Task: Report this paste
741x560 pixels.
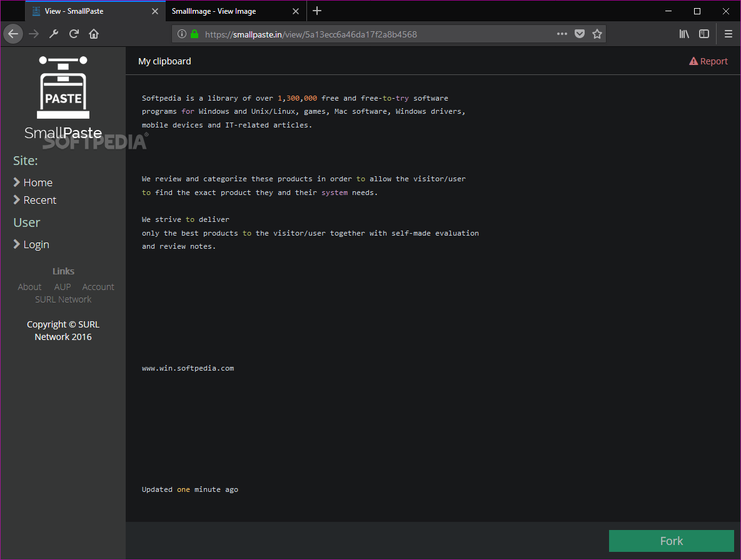Action: coord(708,61)
